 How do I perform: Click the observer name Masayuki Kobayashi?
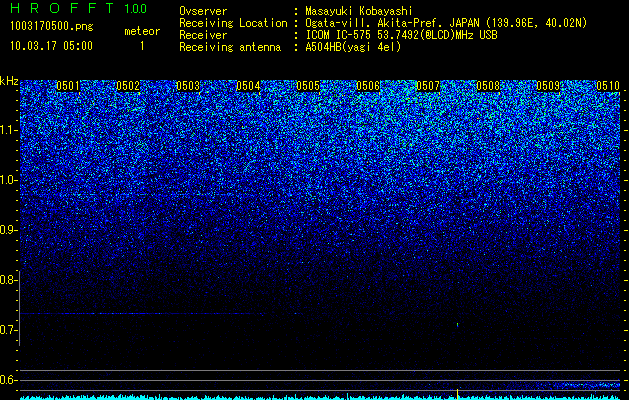tap(359, 11)
